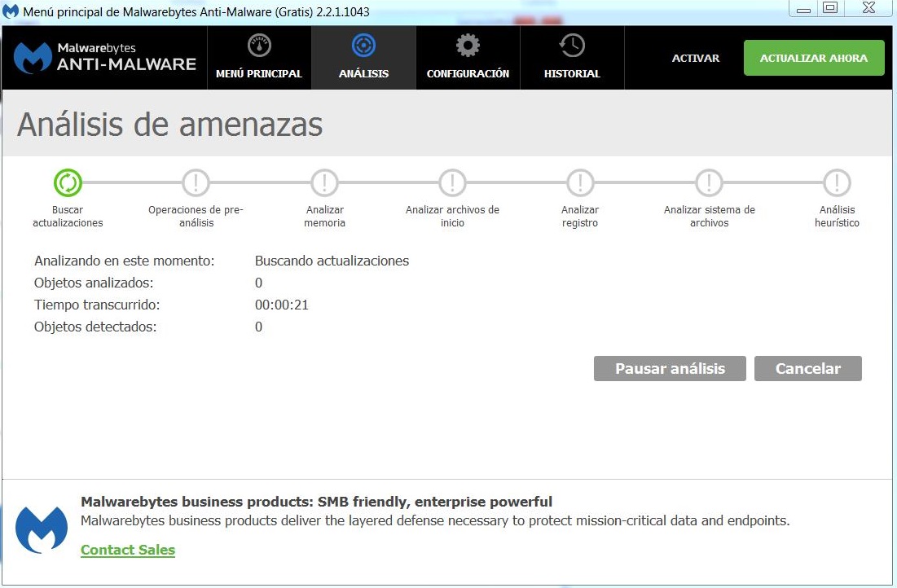Viewport: 897px width, 588px height.
Task: Open the Historial tab
Action: [x=572, y=57]
